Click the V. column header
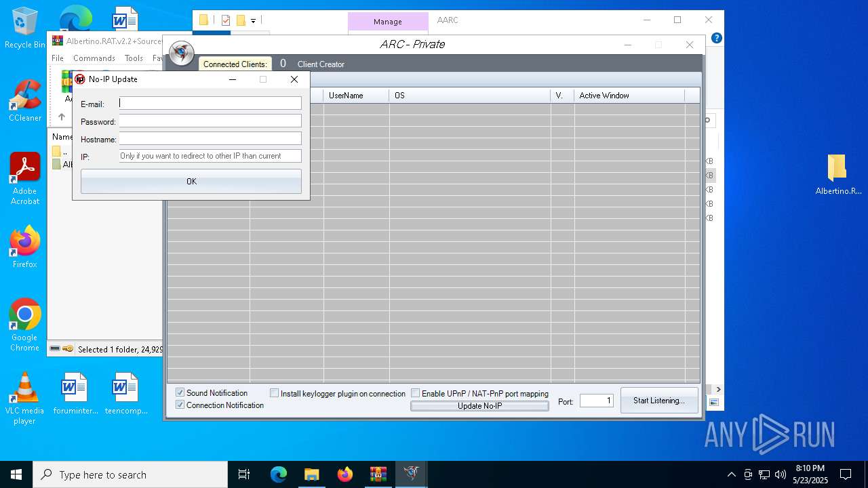Image resolution: width=868 pixels, height=488 pixels. click(562, 96)
